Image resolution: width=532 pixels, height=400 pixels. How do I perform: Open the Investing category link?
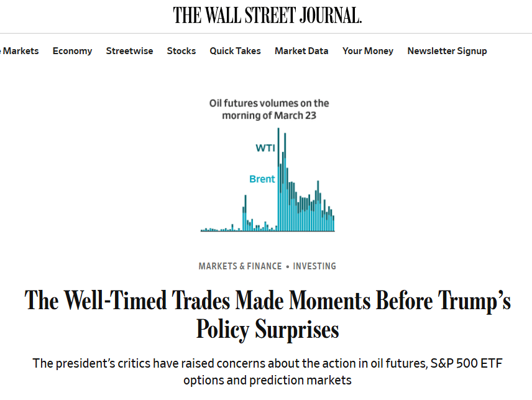[314, 266]
